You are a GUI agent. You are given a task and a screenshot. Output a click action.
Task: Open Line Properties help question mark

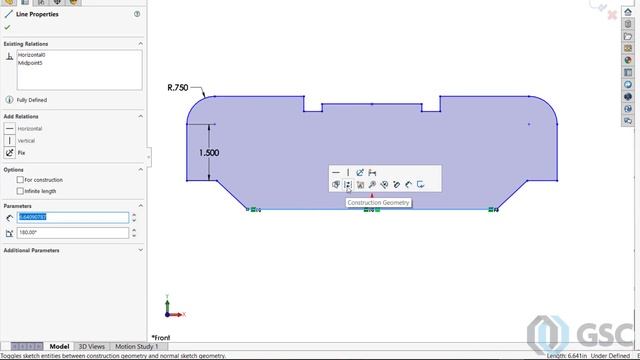[137, 14]
